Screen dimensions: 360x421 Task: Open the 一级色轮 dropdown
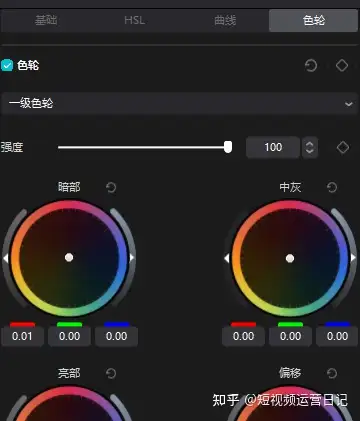(179, 104)
